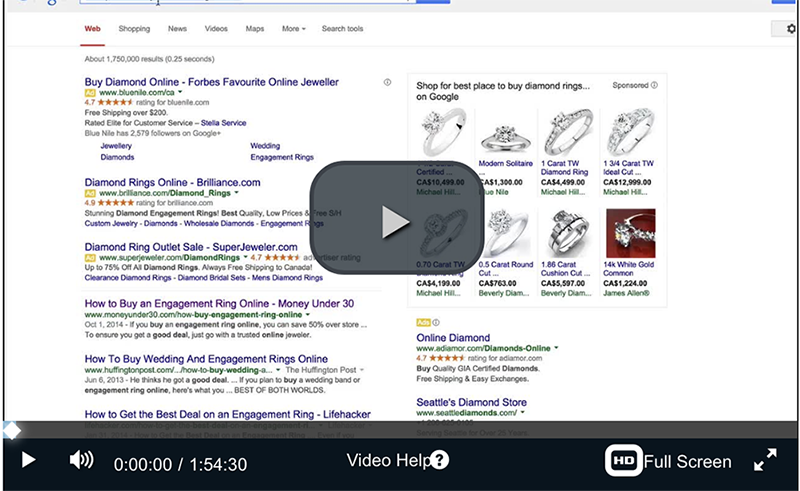Select the Web search tab
Image resolution: width=800 pixels, height=491 pixels.
click(92, 29)
